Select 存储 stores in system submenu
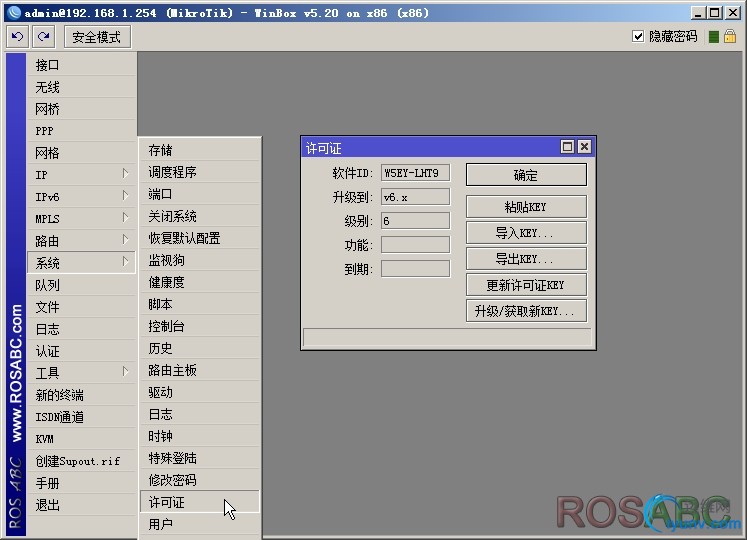The height and width of the screenshot is (540, 747). tap(200, 150)
